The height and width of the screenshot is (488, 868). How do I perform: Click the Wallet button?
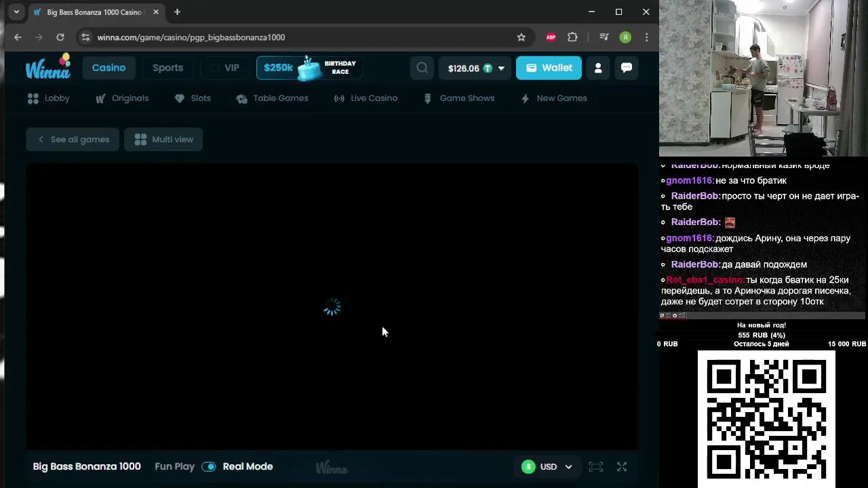point(549,68)
